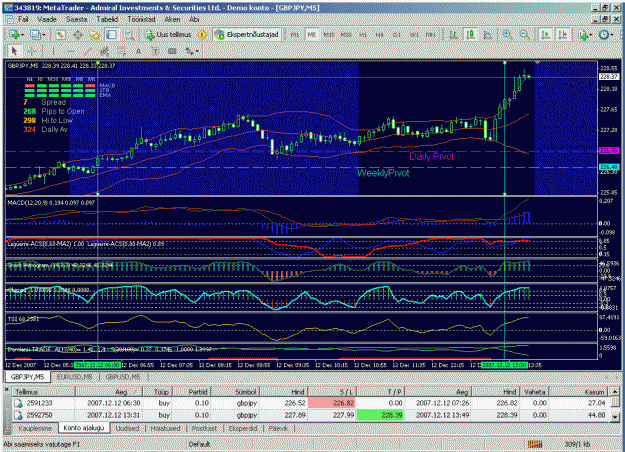
Task: Switch chart to M1 timeframe
Action: pos(295,35)
